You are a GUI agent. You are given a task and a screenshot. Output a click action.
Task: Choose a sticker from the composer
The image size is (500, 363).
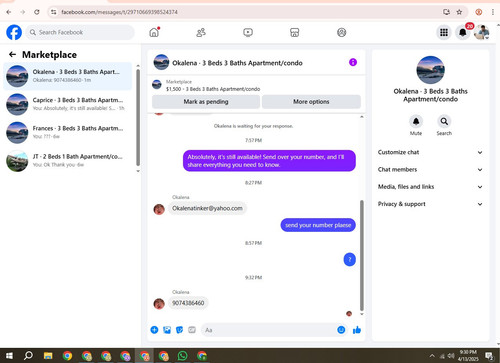click(x=179, y=330)
